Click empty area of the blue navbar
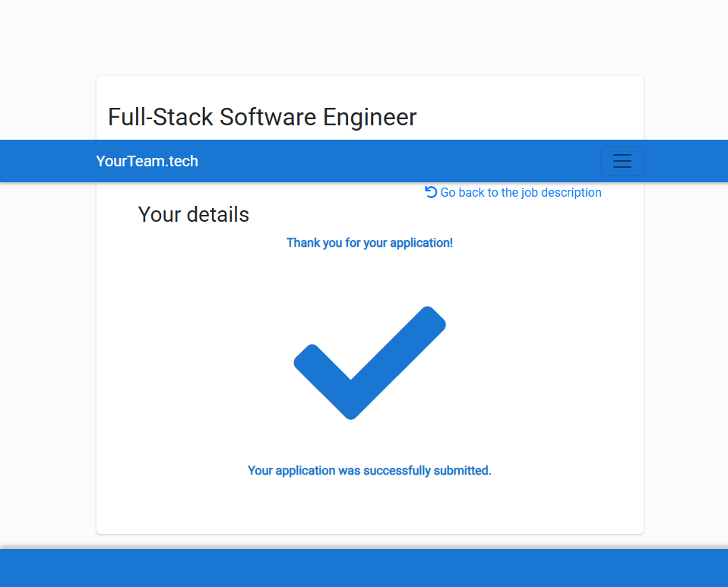Image resolution: width=728 pixels, height=587 pixels. (395, 161)
